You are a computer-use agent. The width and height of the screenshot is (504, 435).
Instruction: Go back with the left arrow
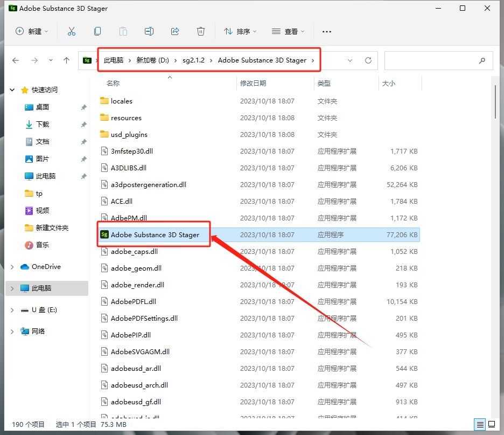(16, 60)
